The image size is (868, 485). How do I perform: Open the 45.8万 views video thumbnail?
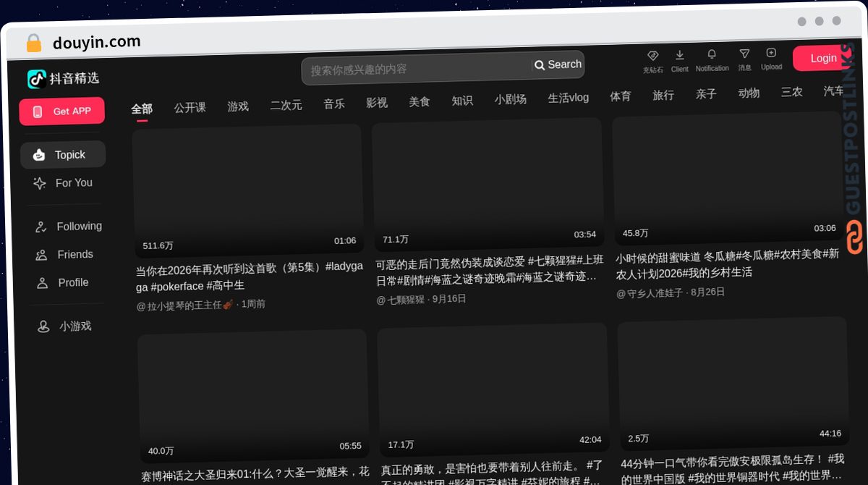[728, 178]
